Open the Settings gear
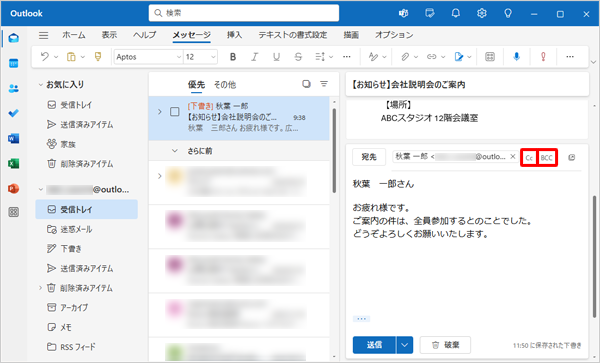 [482, 13]
